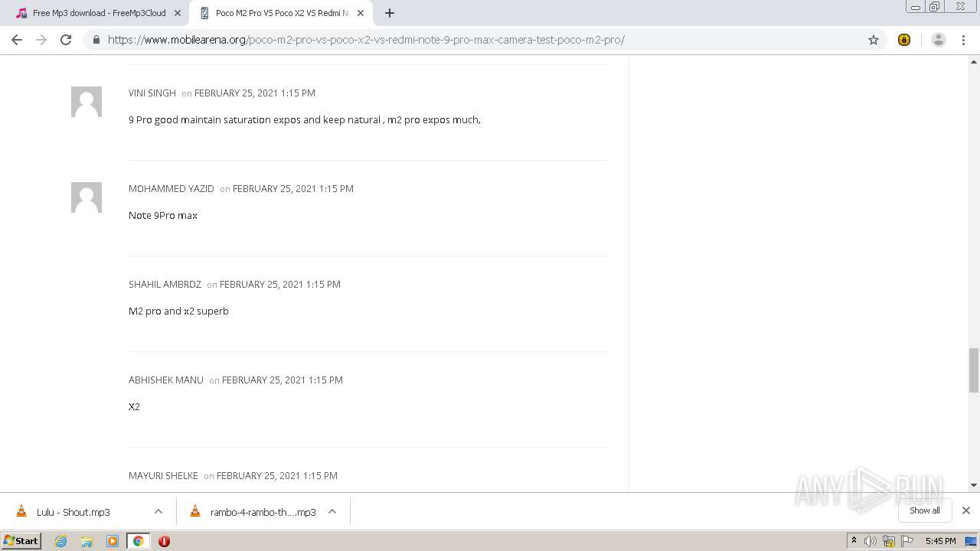Open ABHISHEK MANU commenter name
Image resolution: width=980 pixels, height=551 pixels.
(166, 380)
